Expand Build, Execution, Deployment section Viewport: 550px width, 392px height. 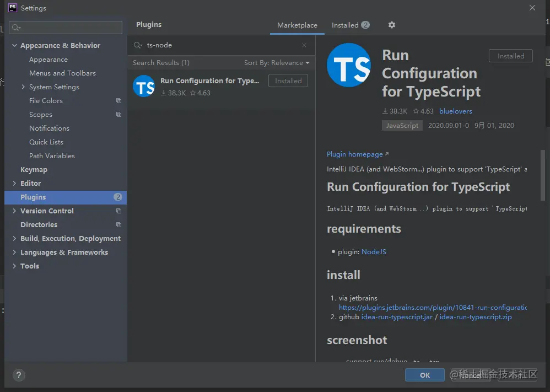[14, 238]
